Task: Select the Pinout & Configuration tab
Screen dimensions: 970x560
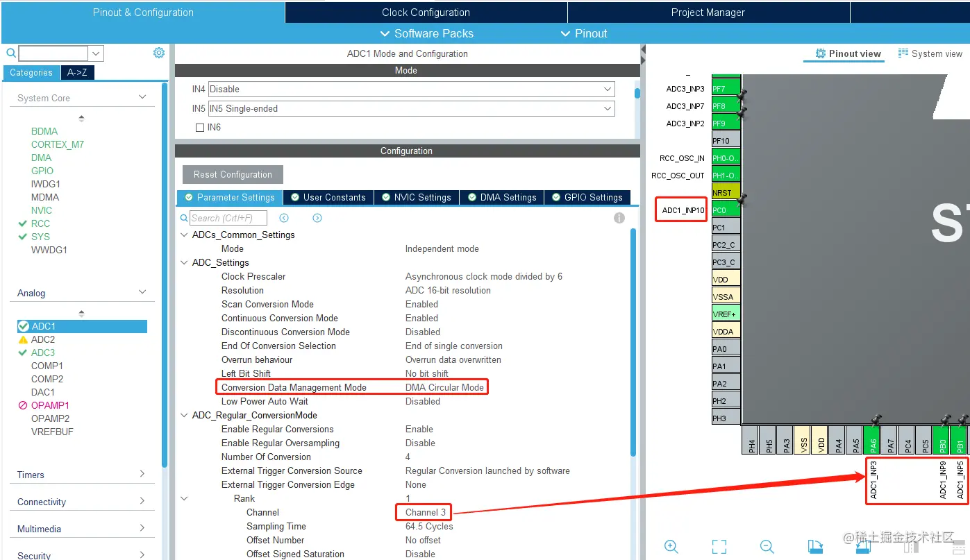Action: (143, 12)
